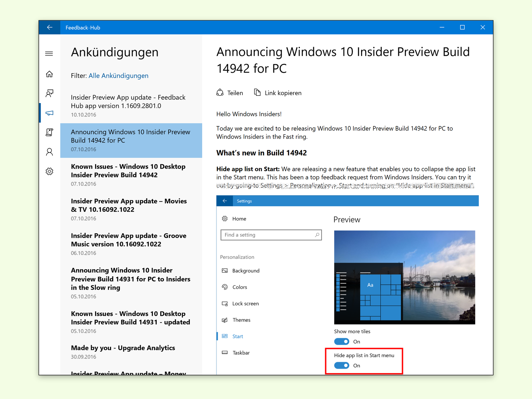This screenshot has width=532, height=399.
Task: Click the Teilen share button label
Action: [235, 93]
